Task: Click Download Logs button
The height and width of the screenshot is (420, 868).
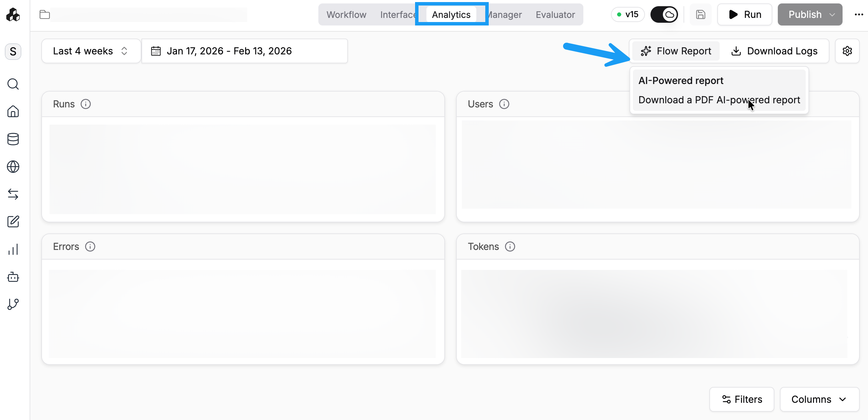Action: click(x=774, y=51)
